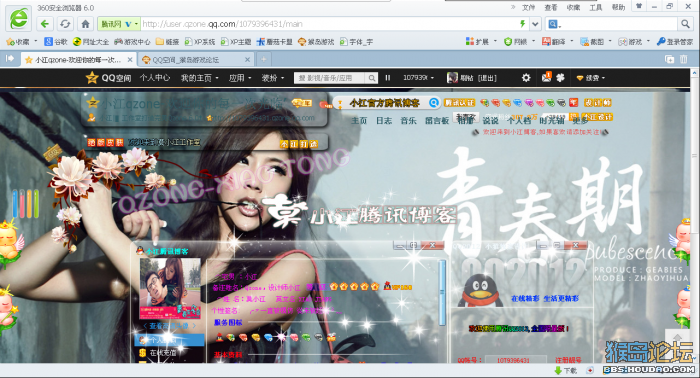The width and height of the screenshot is (700, 378).
Task: Toggle the sidebar panel button left of tabs
Action: (x=10, y=59)
